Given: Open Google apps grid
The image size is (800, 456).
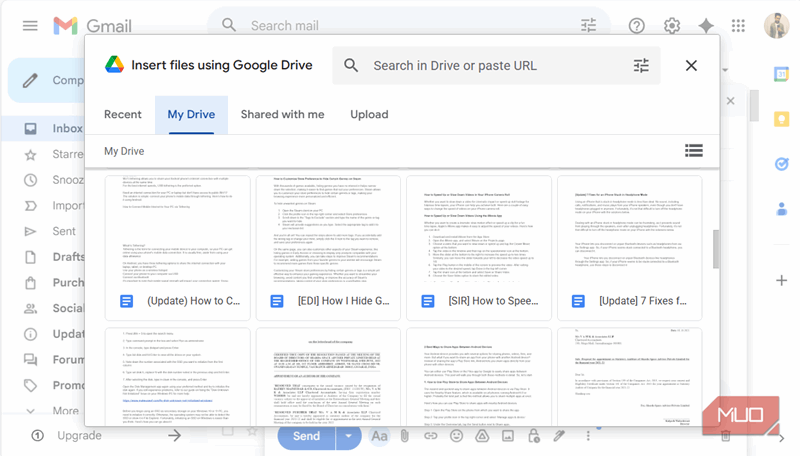Looking at the screenshot, I should click(x=738, y=26).
